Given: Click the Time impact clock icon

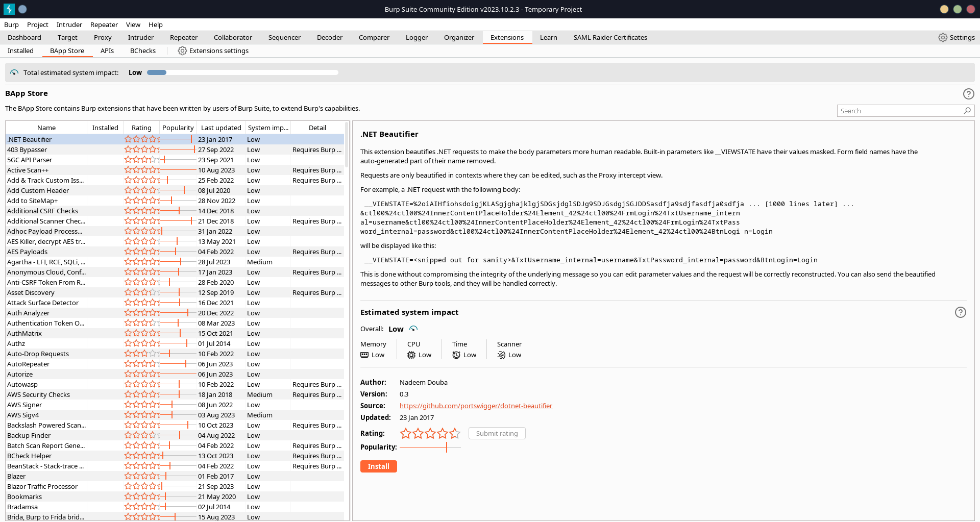Looking at the screenshot, I should click(x=456, y=355).
